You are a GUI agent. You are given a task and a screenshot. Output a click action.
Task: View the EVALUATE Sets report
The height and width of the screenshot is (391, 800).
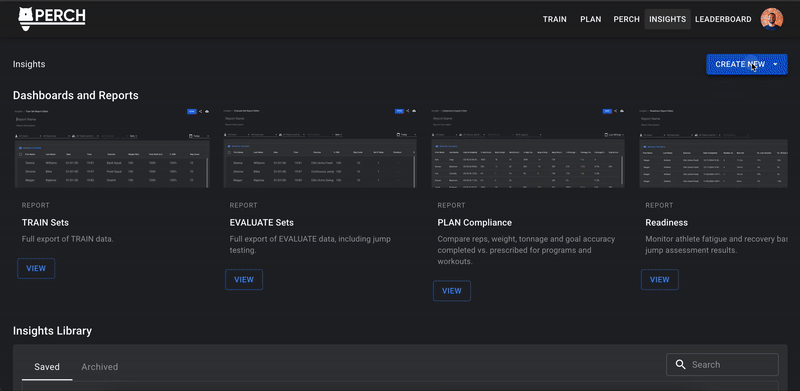tap(244, 280)
